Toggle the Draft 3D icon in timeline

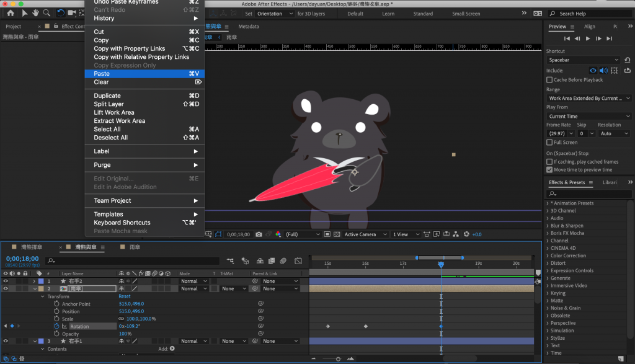coord(245,261)
